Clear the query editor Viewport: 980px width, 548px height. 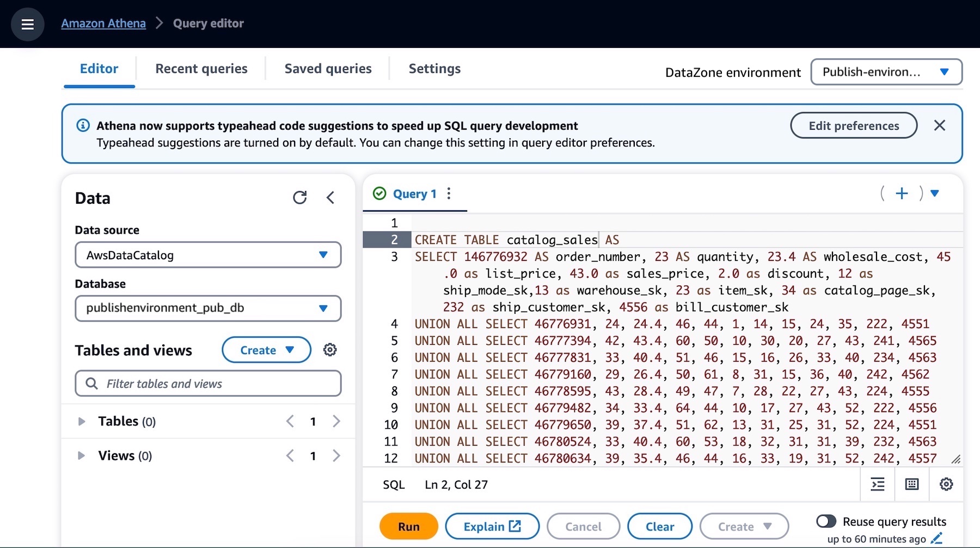pyautogui.click(x=660, y=526)
